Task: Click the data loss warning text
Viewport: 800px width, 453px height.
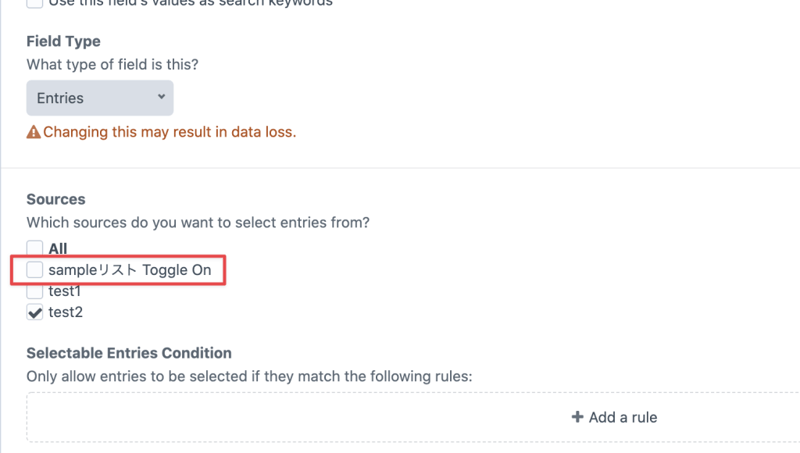Action: pos(169,132)
